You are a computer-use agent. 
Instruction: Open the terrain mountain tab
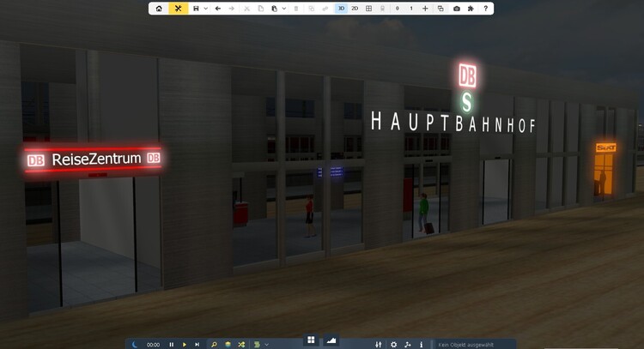[331, 340]
